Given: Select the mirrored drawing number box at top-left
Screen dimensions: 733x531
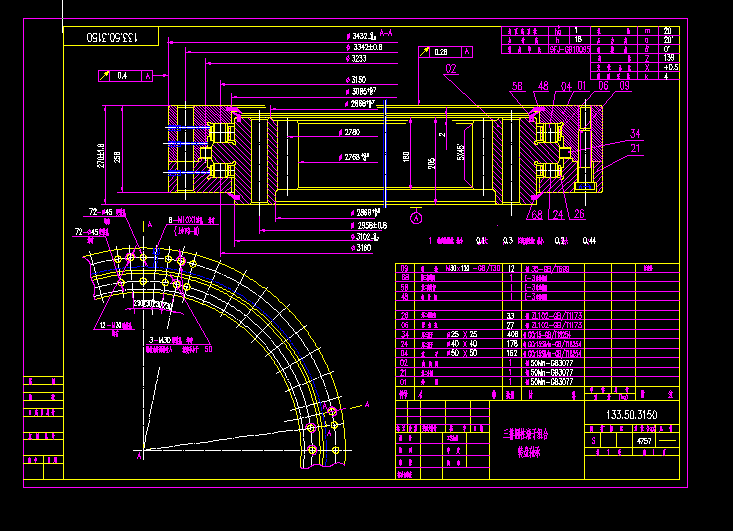Looking at the screenshot, I should click(x=111, y=36).
